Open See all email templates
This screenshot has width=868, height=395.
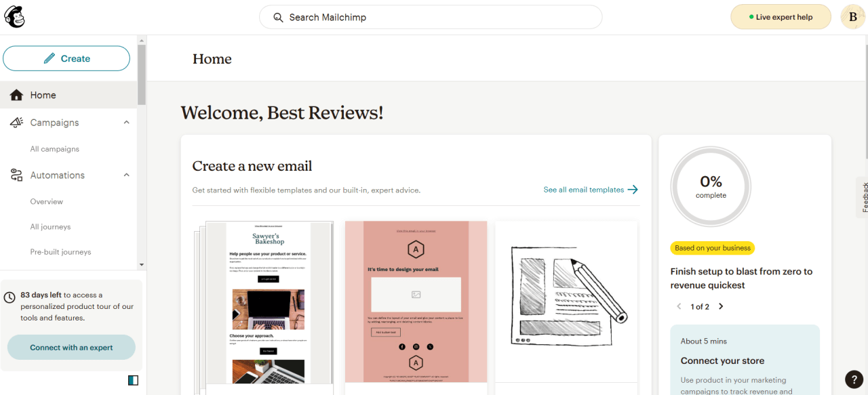click(x=584, y=190)
